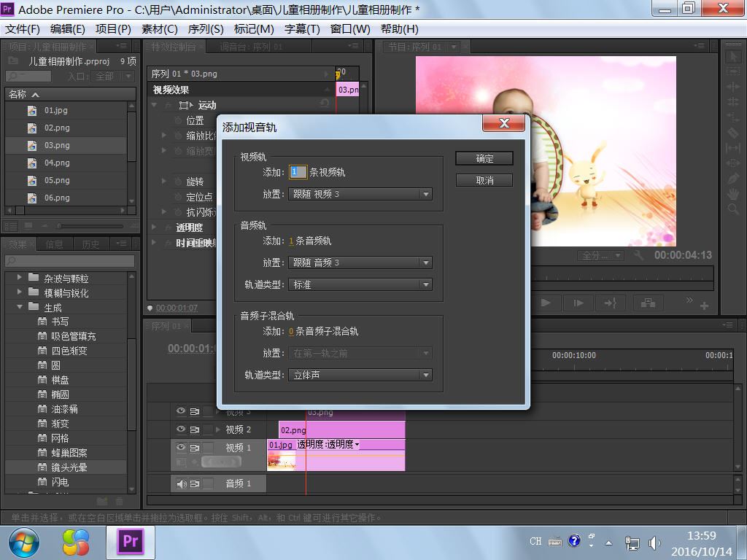The image size is (747, 560).
Task: Click the submix track count value 0
Action: tap(291, 332)
